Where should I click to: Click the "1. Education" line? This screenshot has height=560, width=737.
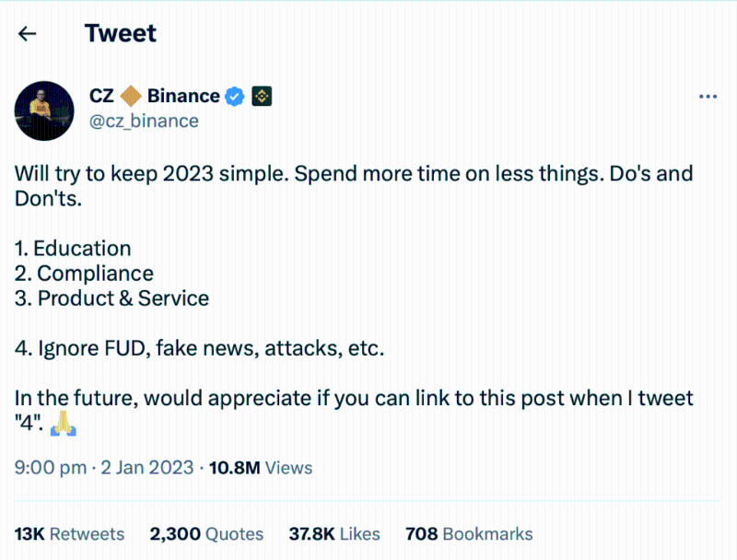[73, 249]
